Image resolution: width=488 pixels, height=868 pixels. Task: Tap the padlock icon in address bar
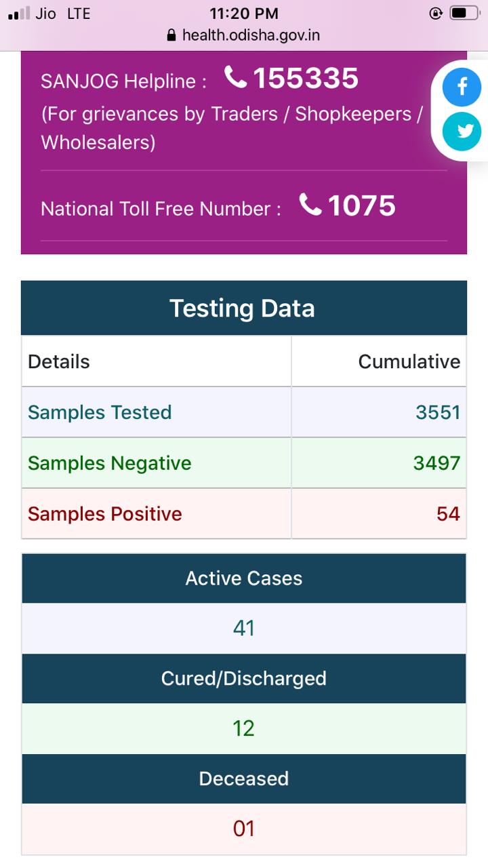[x=171, y=35]
